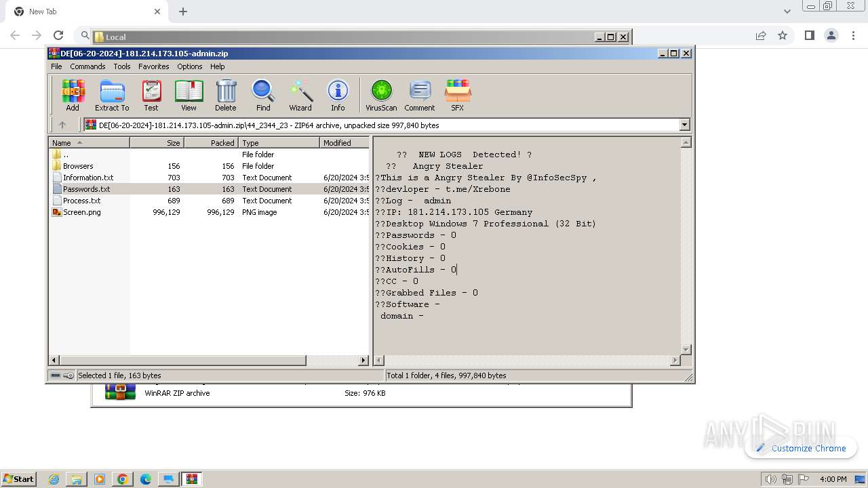868x488 pixels.
Task: Sort by Type column header
Action: [279, 142]
